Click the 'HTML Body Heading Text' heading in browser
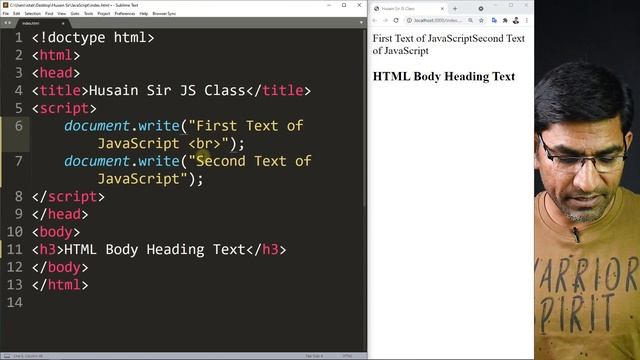Image resolution: width=640 pixels, height=360 pixels. [x=444, y=76]
